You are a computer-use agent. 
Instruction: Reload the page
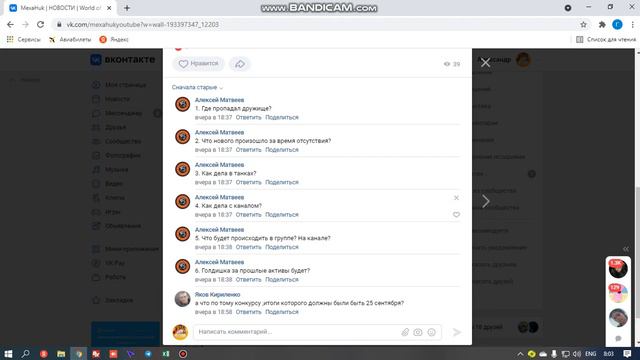pos(40,24)
